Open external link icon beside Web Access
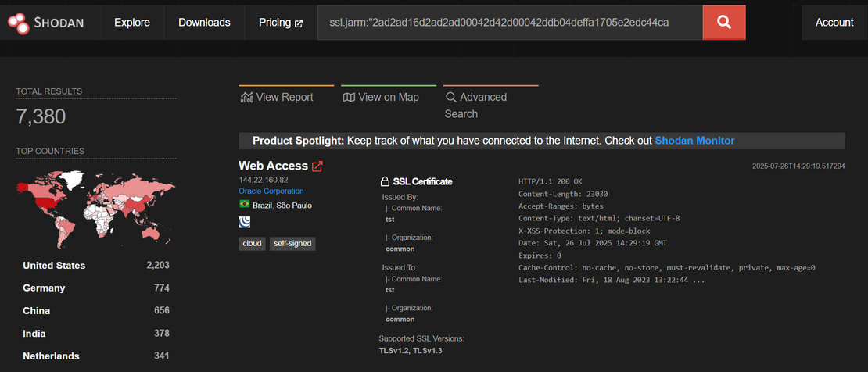The width and height of the screenshot is (868, 372). click(317, 166)
